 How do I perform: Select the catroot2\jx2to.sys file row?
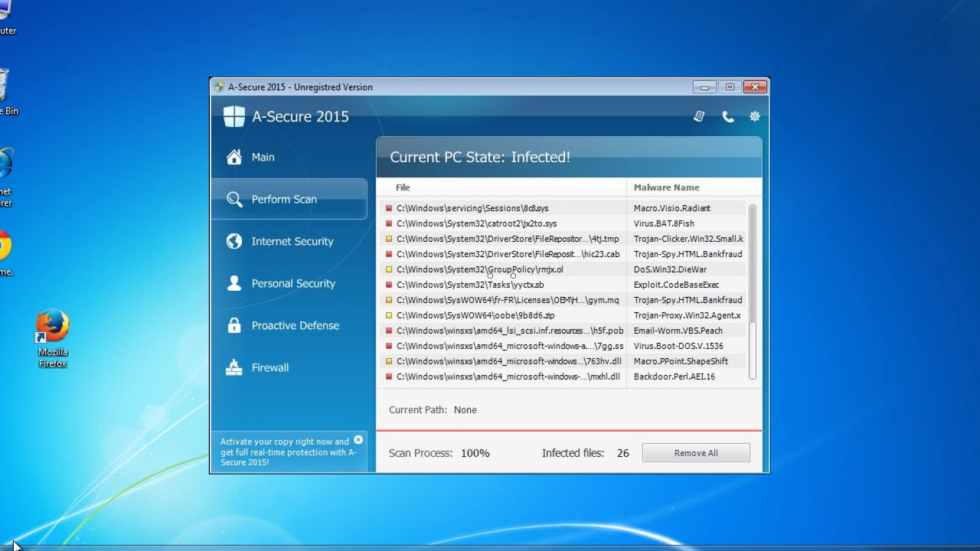563,223
